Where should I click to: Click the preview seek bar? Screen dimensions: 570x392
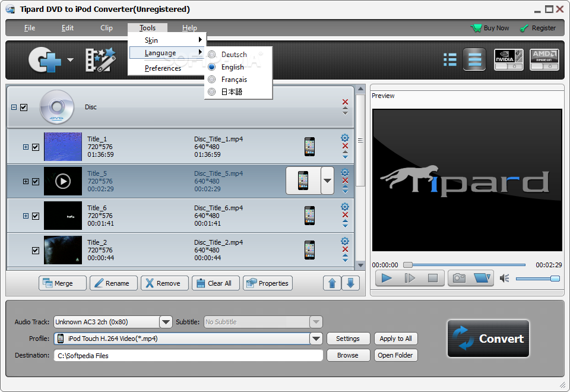click(x=464, y=265)
